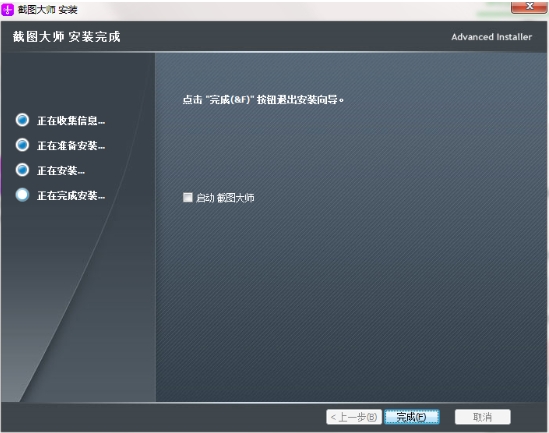Click the white bullet beside 正在完成安装
Image resolution: width=549 pixels, height=433 pixels.
click(x=22, y=195)
